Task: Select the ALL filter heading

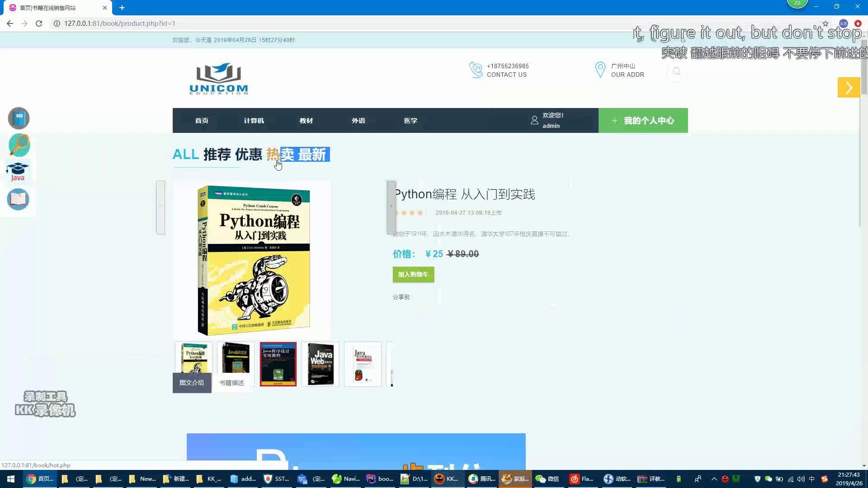Action: point(185,155)
